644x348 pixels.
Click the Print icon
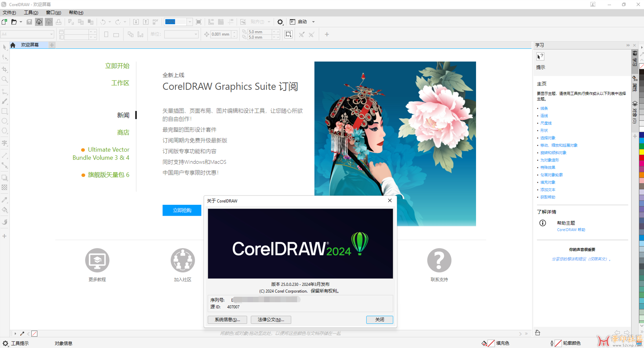click(59, 22)
